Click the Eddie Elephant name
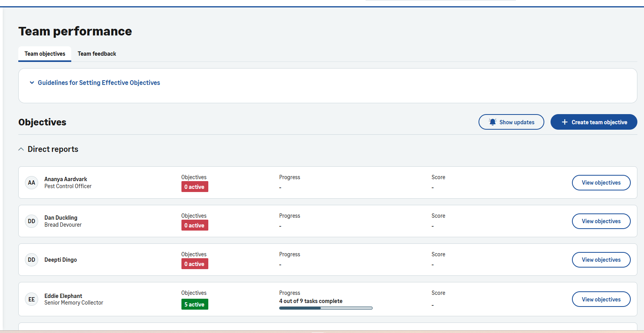The height and width of the screenshot is (333, 644). coord(63,296)
